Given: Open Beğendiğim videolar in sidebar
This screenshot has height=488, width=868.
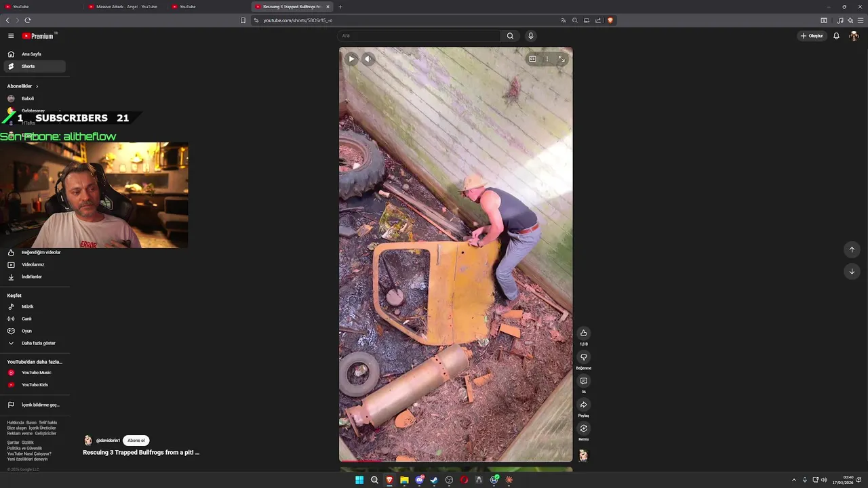Looking at the screenshot, I should click(x=34, y=252).
